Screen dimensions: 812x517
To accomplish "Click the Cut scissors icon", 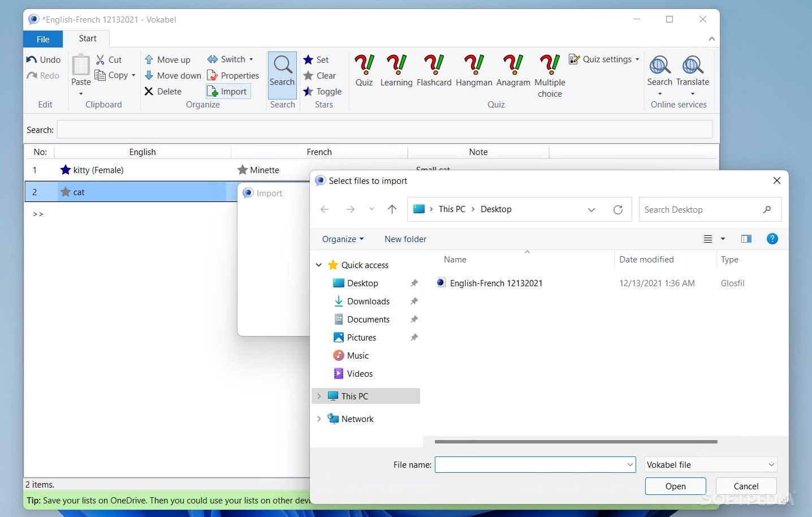I will coord(100,59).
